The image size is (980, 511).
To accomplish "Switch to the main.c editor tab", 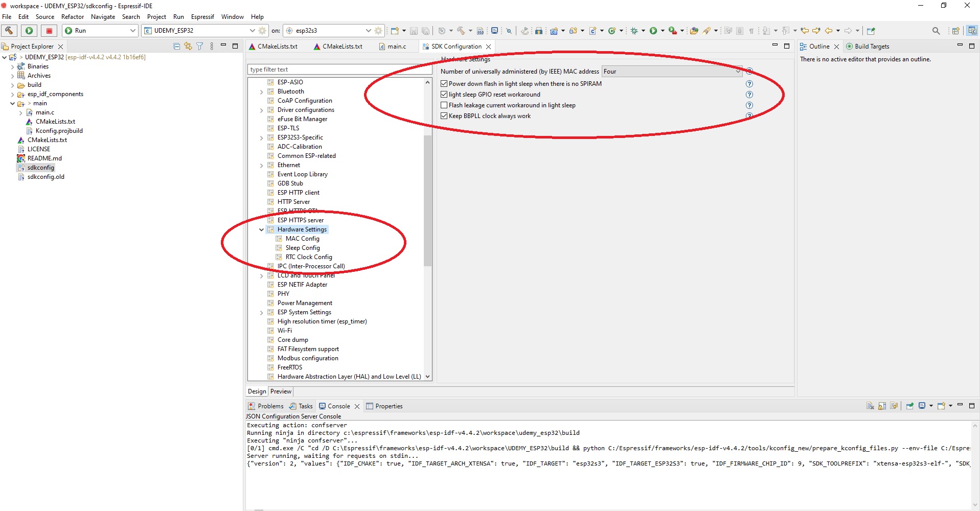I will [x=392, y=47].
